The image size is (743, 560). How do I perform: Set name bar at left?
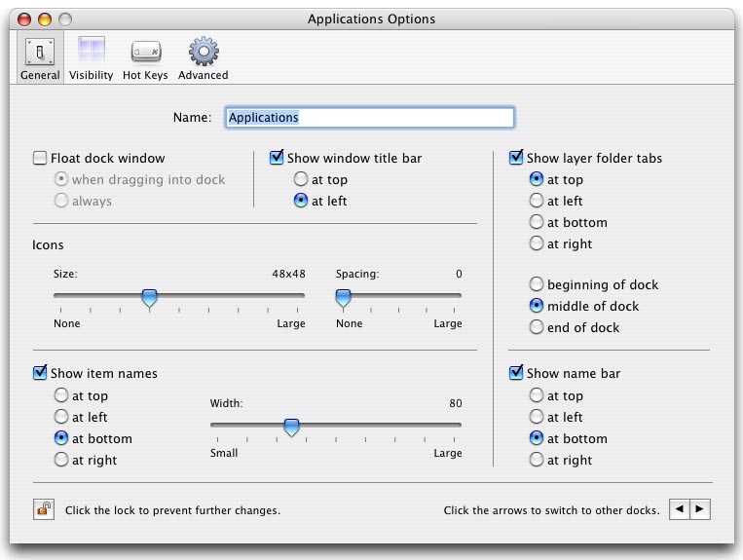(536, 417)
